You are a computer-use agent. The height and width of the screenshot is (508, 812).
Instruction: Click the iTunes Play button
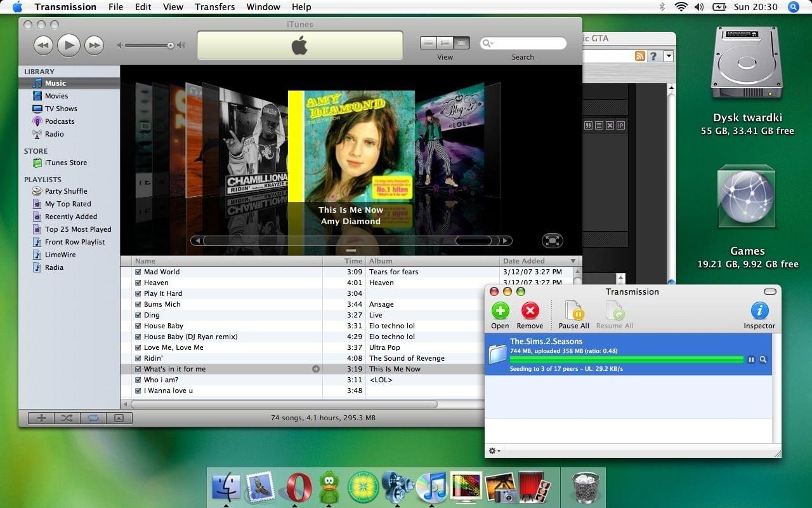(69, 45)
